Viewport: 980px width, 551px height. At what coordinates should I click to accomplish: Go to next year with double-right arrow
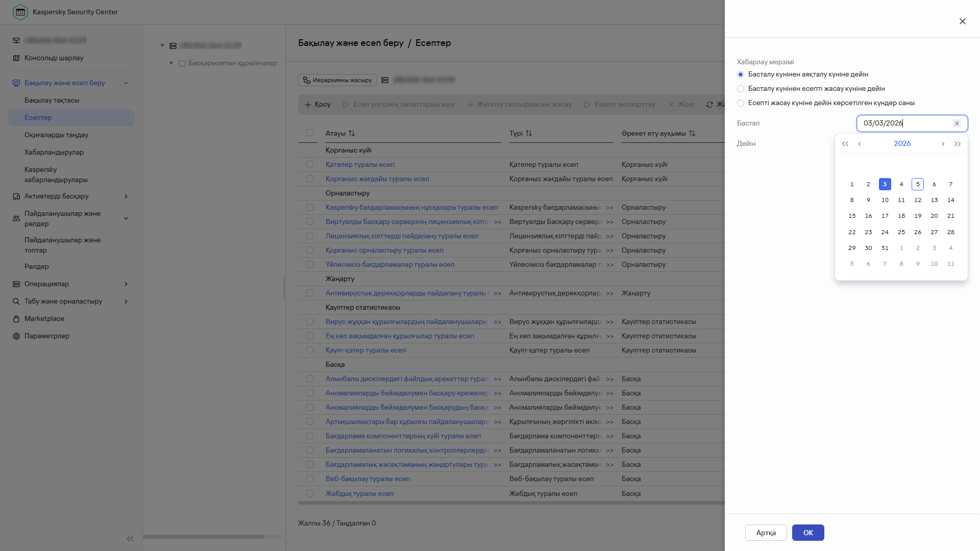tap(958, 144)
